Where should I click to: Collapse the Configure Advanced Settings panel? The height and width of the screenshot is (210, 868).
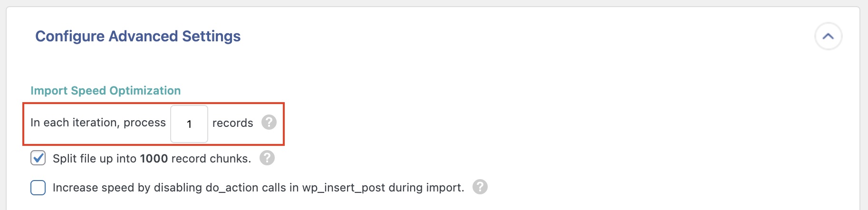coord(828,36)
